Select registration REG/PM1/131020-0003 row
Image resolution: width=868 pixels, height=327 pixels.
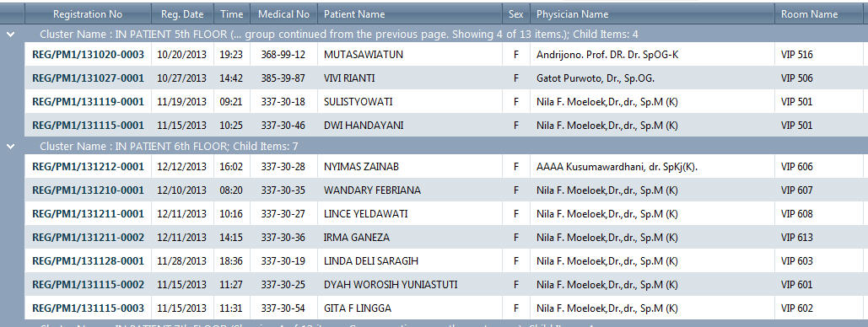446,55
